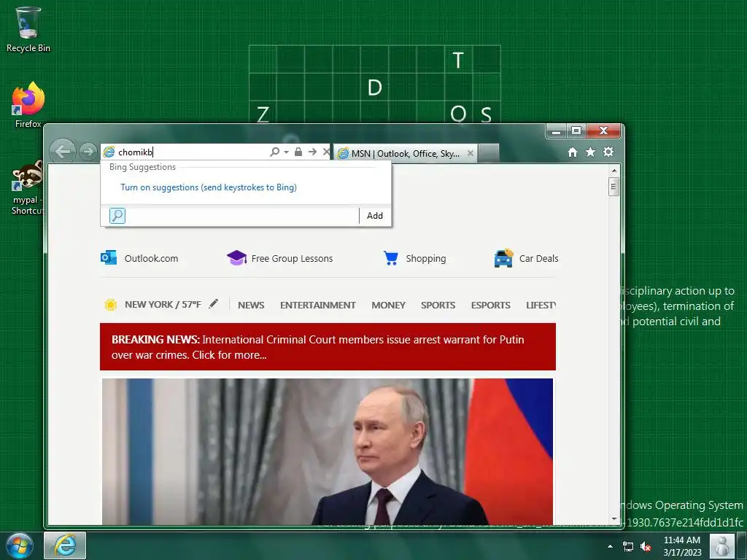Click Internet Explorer on the taskbar
747x560 pixels.
65,545
